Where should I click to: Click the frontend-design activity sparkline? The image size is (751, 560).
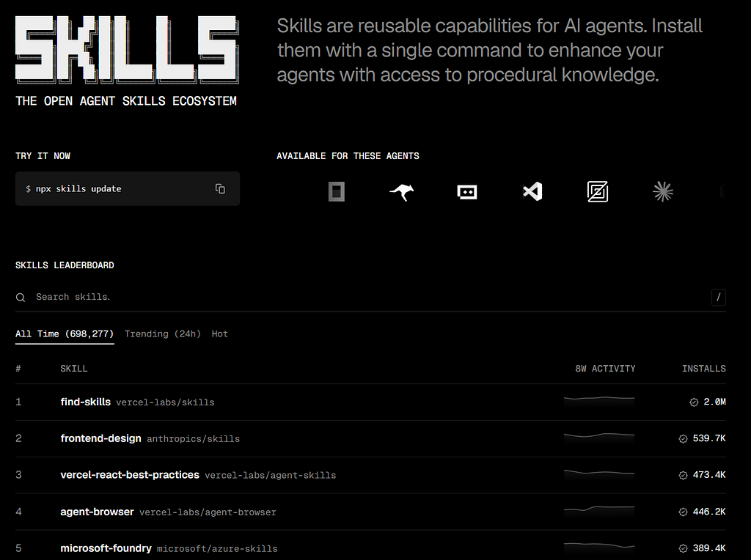[x=599, y=438]
